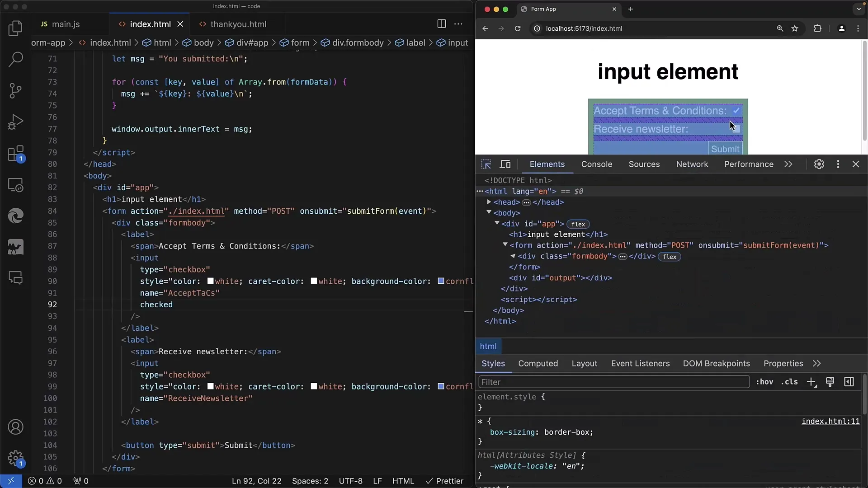Click the Sources panel icon

pyautogui.click(x=644, y=164)
